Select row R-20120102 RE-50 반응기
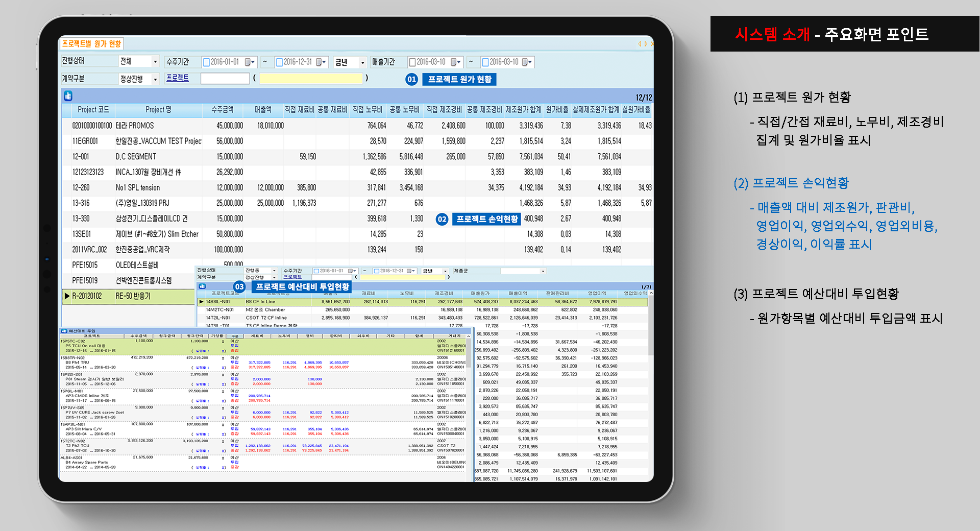The height and width of the screenshot is (531, 980). [x=129, y=296]
